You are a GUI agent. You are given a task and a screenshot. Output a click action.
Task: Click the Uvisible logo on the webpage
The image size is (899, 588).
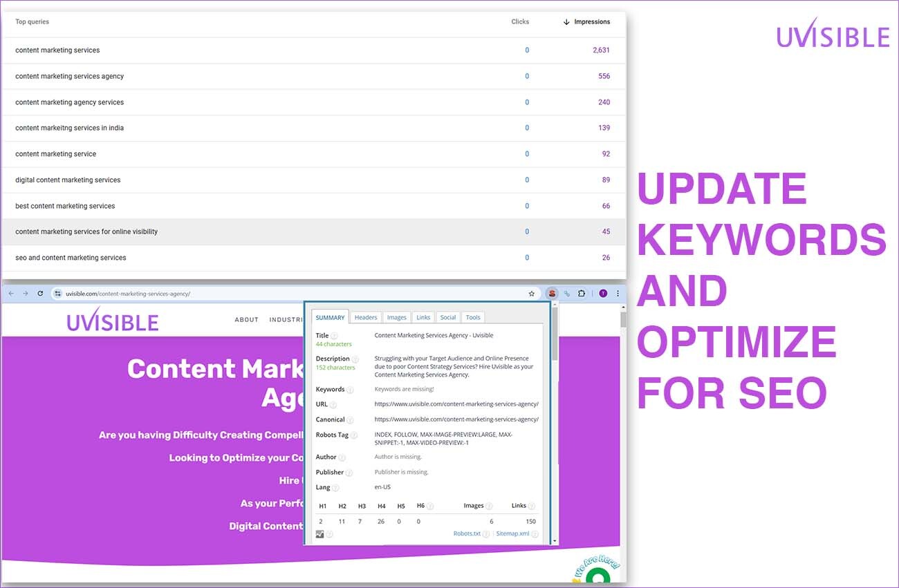pyautogui.click(x=113, y=320)
